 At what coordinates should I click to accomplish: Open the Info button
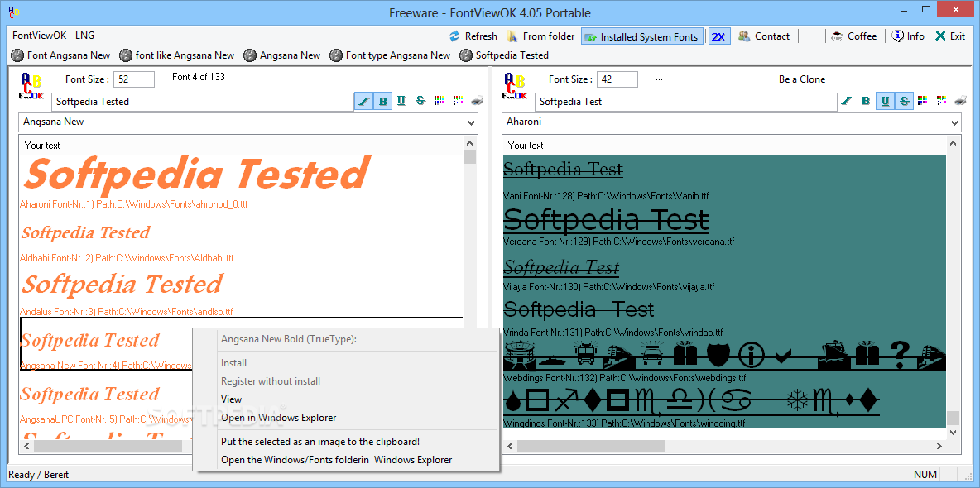coord(908,36)
